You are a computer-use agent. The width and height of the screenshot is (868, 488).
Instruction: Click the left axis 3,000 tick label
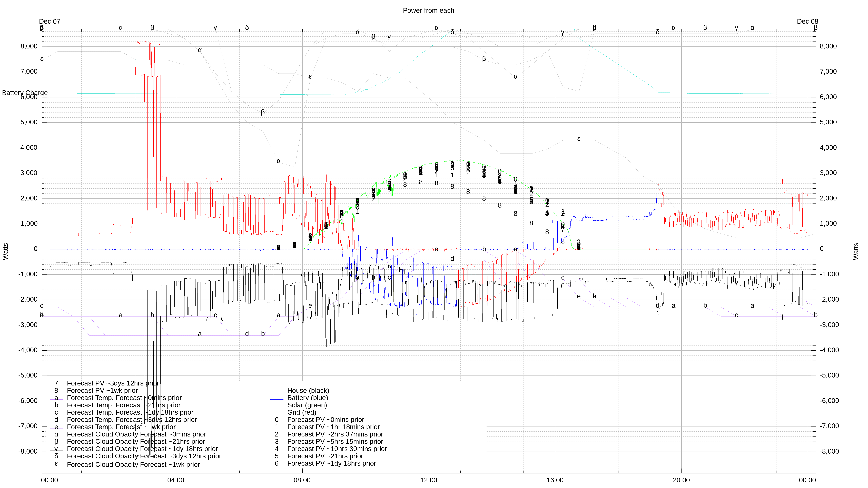[29, 173]
